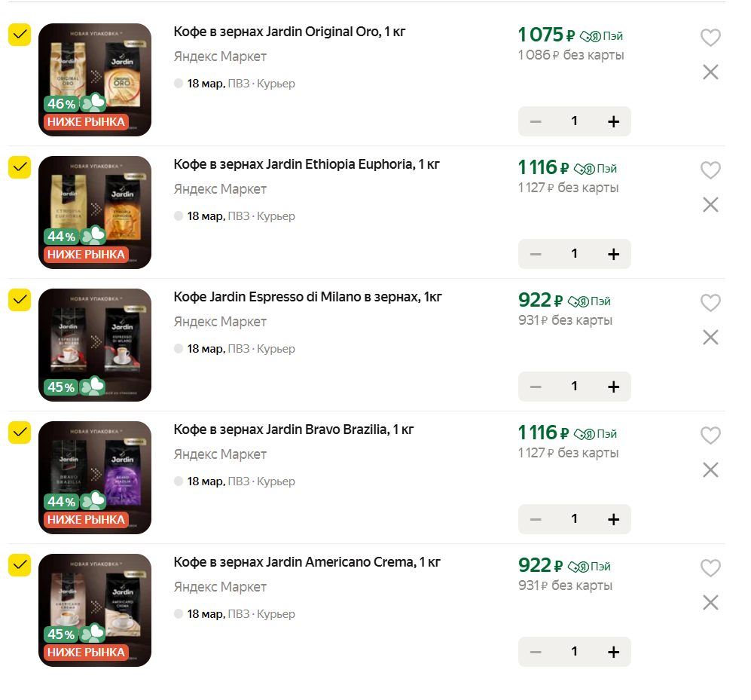Click heart icon for Espresso di Milano
751x700 pixels.
(x=710, y=303)
